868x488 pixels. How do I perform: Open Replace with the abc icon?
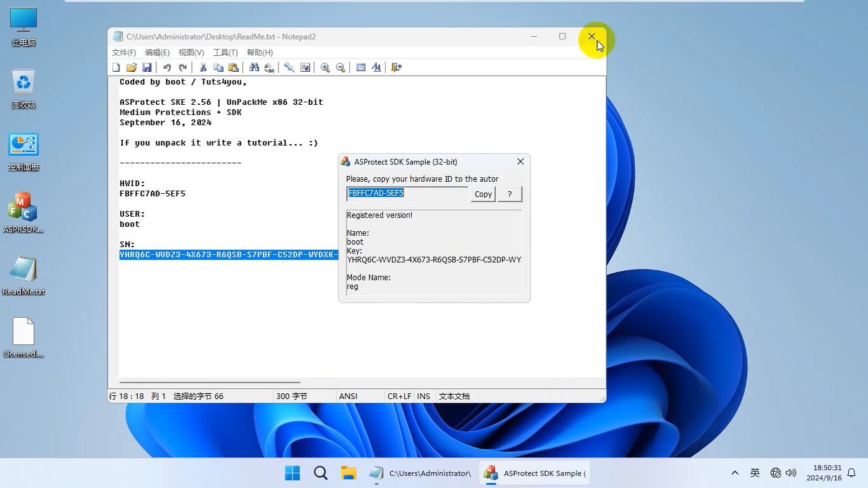(x=269, y=67)
